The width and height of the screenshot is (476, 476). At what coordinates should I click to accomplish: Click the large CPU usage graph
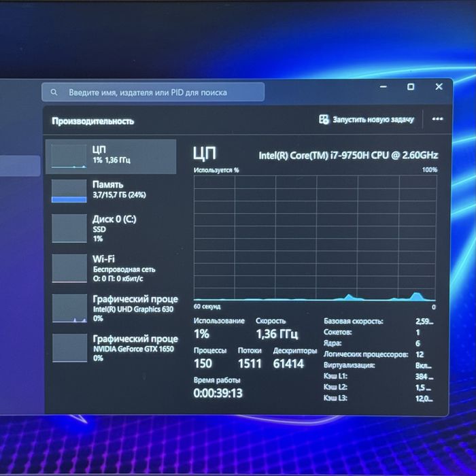pos(315,238)
